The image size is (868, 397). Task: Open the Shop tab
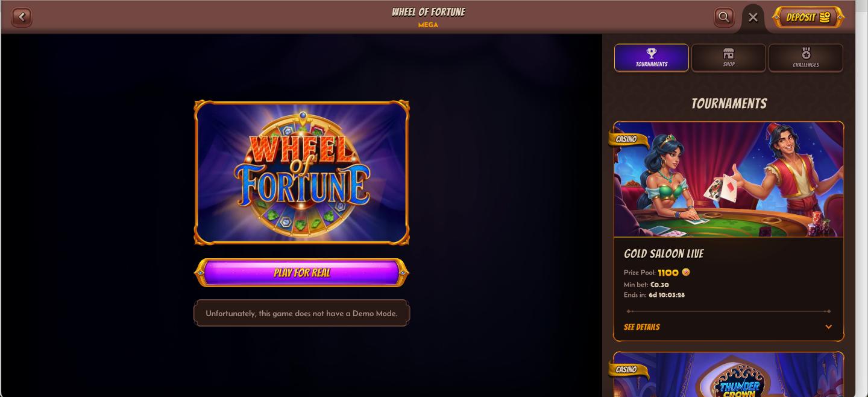[729, 58]
